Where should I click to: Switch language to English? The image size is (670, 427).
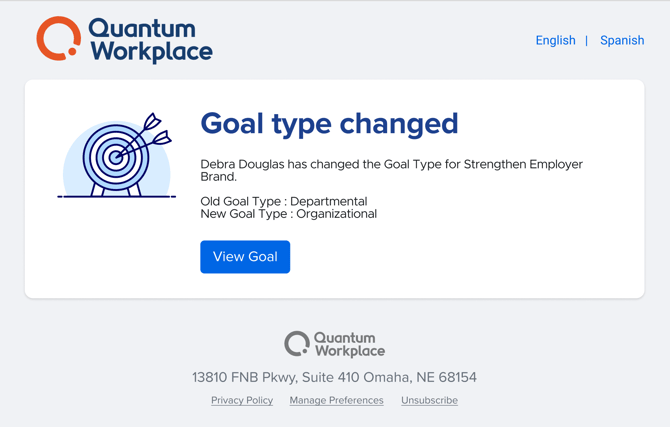tap(555, 41)
